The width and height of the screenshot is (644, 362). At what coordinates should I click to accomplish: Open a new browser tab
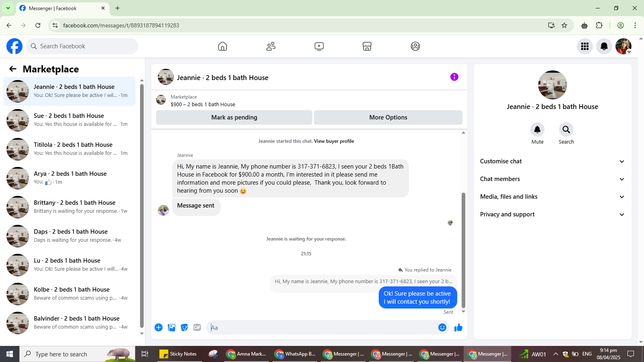pyautogui.click(x=118, y=8)
